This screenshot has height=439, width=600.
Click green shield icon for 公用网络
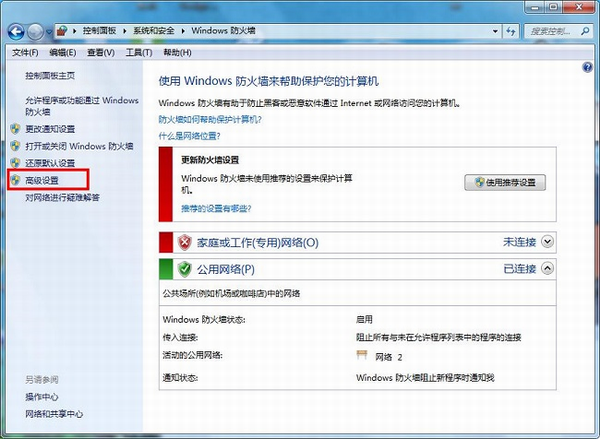184,269
